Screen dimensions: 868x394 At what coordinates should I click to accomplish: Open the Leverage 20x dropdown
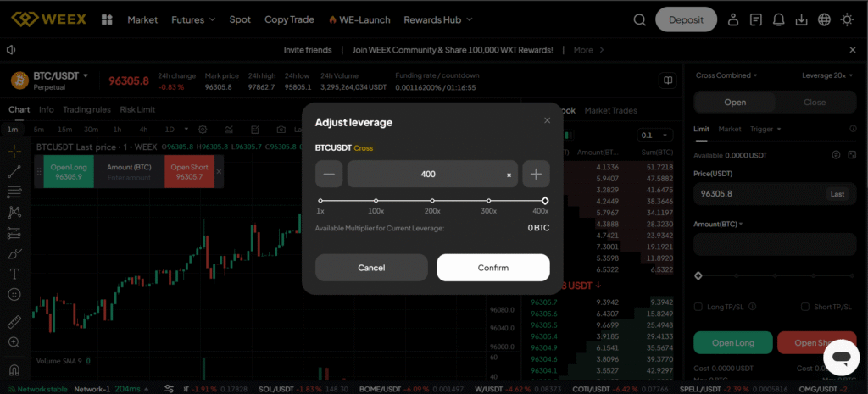(x=827, y=75)
